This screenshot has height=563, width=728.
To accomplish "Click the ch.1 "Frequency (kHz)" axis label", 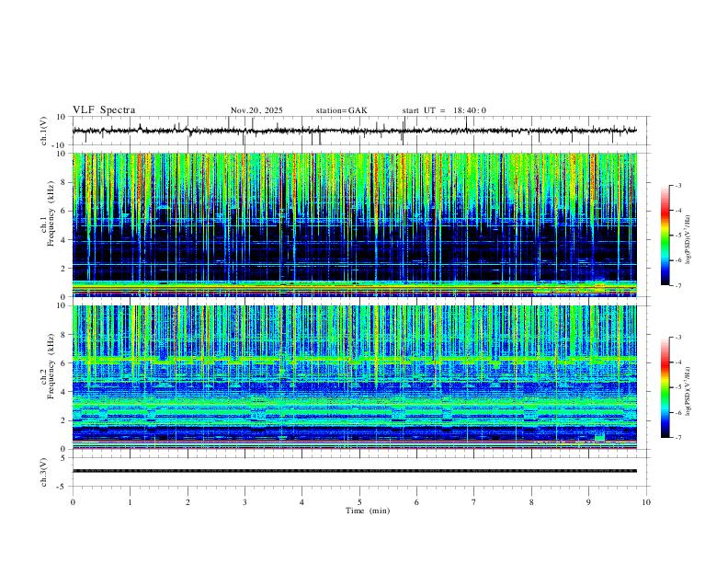I will click(51, 214).
